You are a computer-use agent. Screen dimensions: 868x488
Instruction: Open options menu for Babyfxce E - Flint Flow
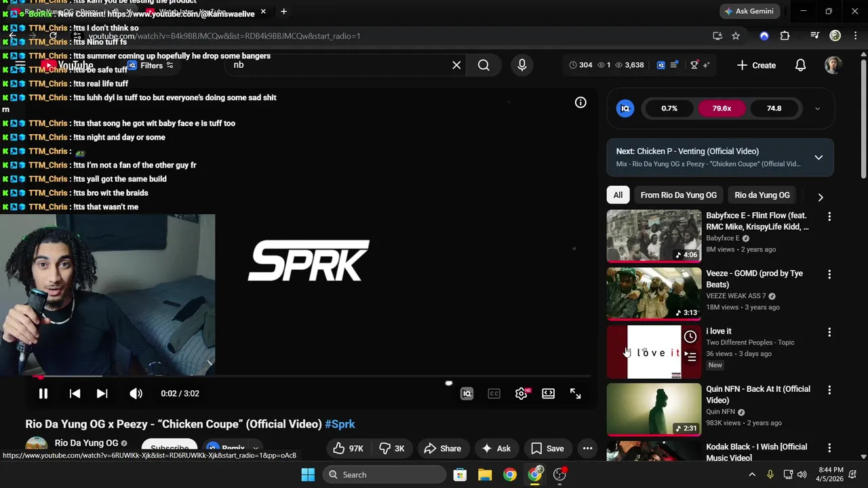pyautogui.click(x=829, y=217)
